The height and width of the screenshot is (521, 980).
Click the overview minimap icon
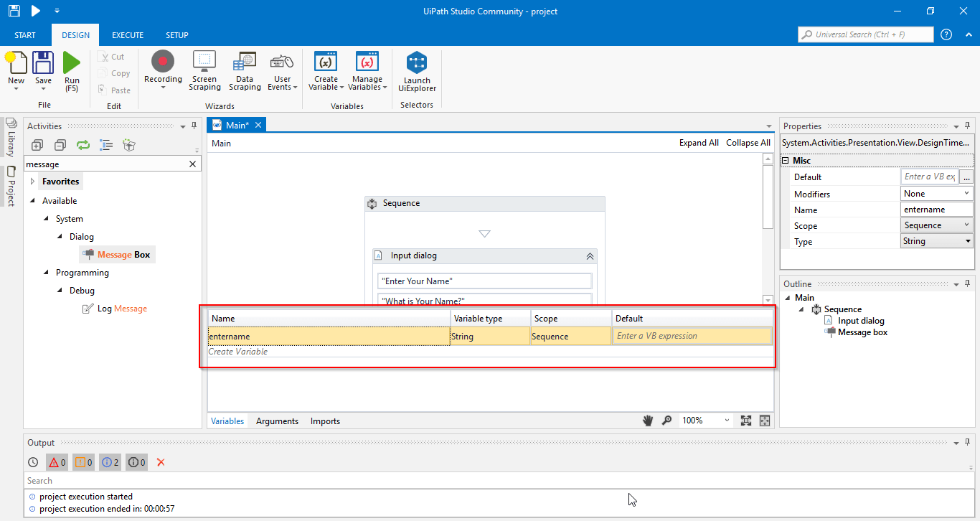(765, 421)
